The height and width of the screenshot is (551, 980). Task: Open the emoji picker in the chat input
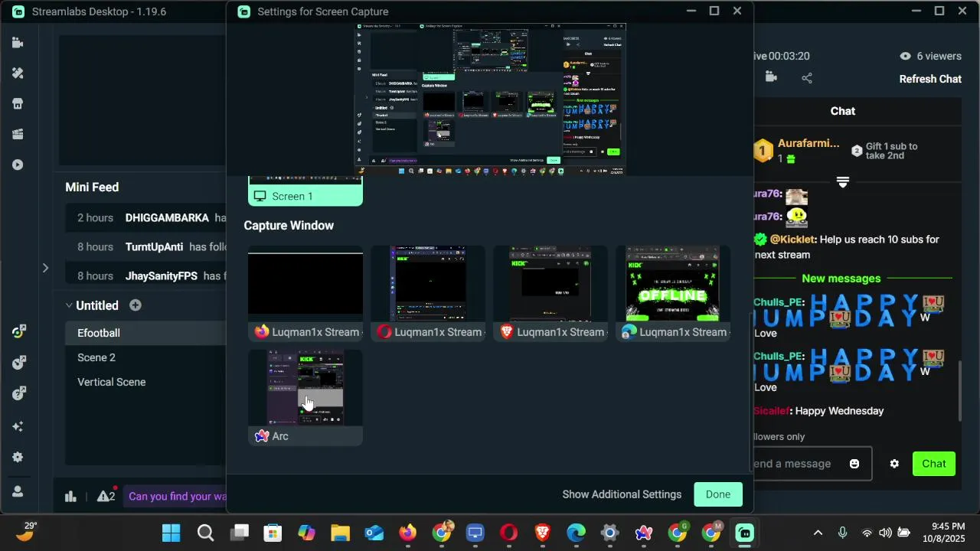pos(854,464)
